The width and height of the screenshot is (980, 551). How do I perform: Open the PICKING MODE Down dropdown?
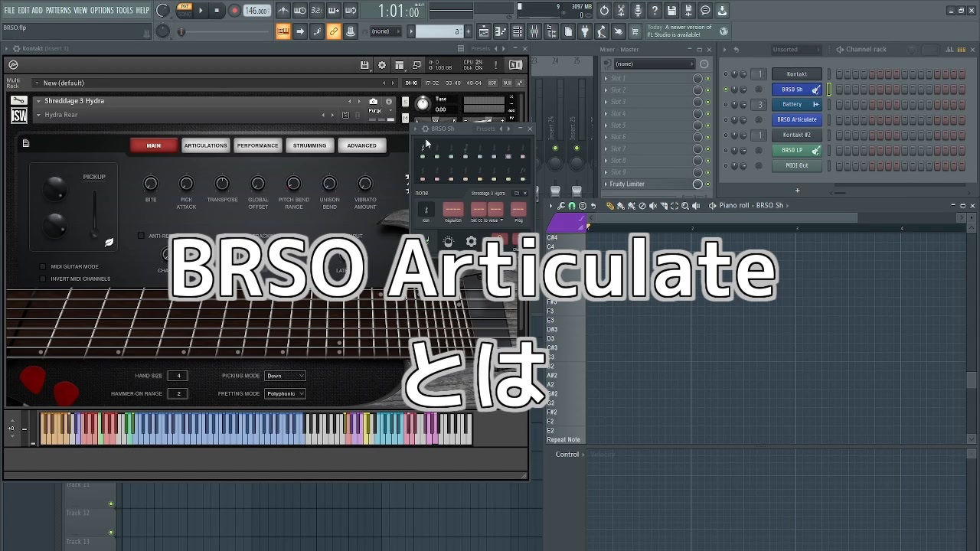(x=285, y=376)
